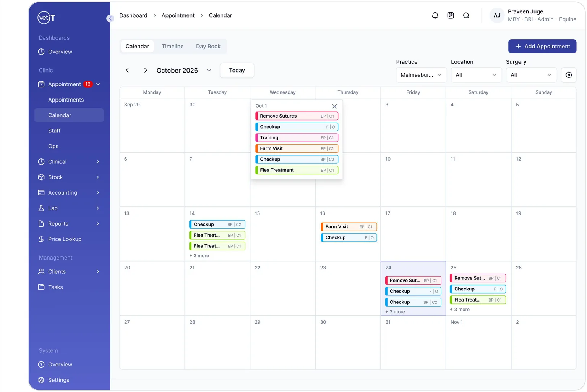
Task: Open the Farm Visit appointment on October 16
Action: [x=349, y=227]
